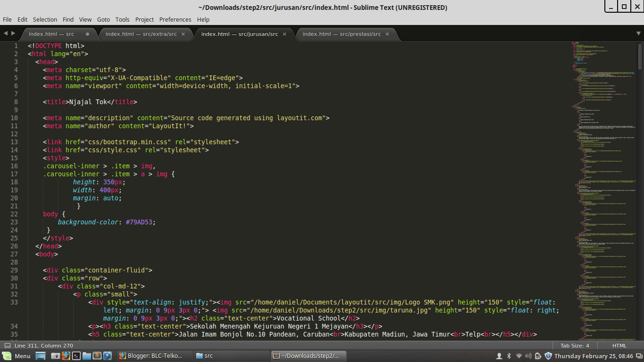The image size is (644, 362).
Task: Launch the screenshot camera icon
Action: click(x=55, y=356)
